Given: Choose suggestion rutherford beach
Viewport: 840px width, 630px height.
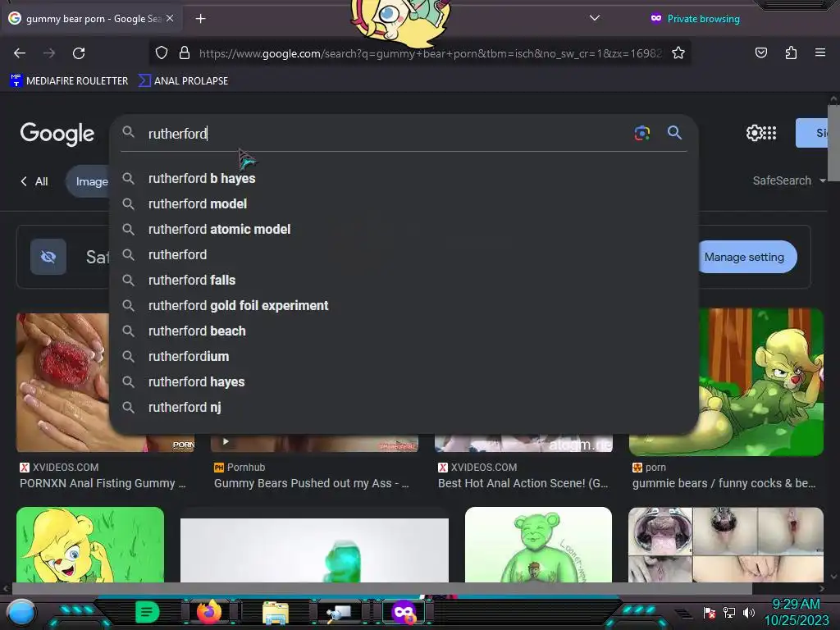Looking at the screenshot, I should 404,331.
